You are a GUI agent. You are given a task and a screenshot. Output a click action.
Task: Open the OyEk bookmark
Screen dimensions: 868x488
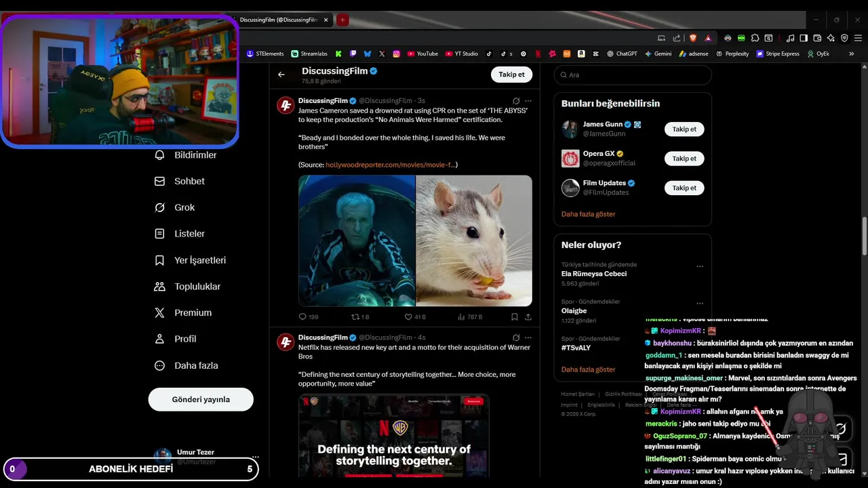click(818, 54)
